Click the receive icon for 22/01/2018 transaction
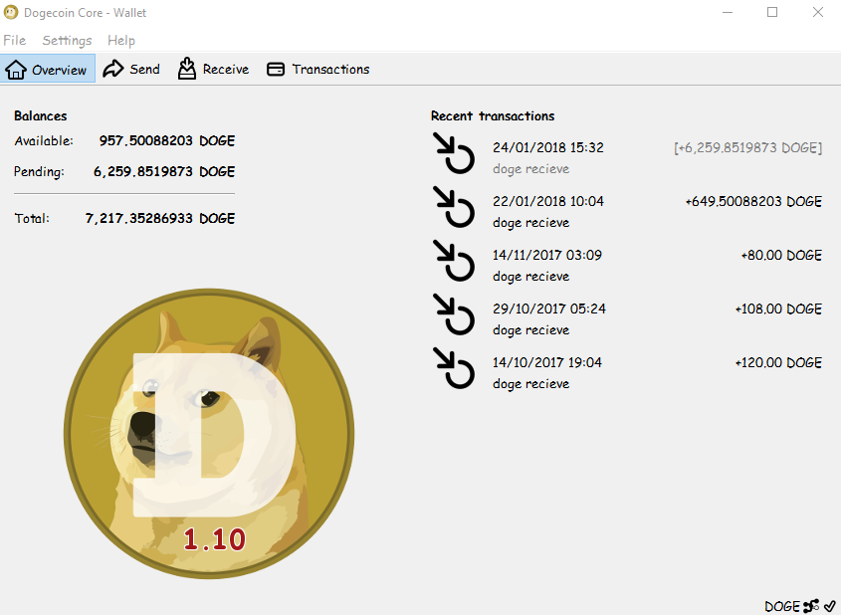Image resolution: width=841 pixels, height=616 pixels. pyautogui.click(x=454, y=207)
